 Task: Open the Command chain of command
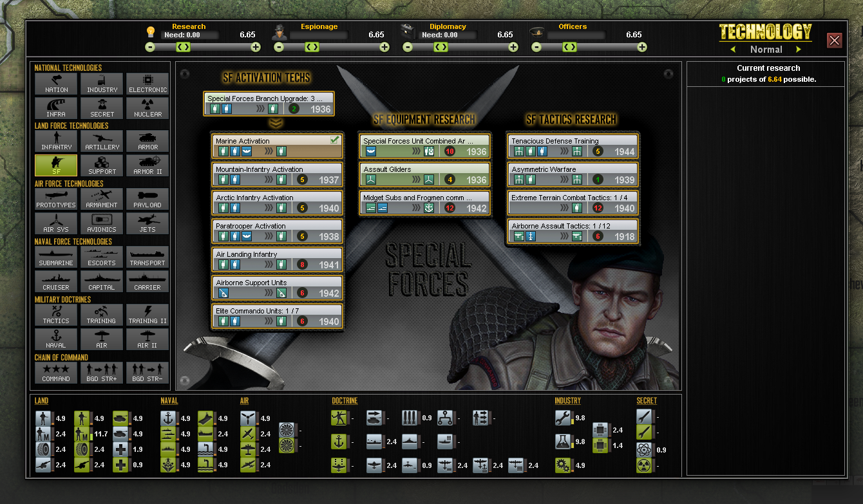(56, 373)
